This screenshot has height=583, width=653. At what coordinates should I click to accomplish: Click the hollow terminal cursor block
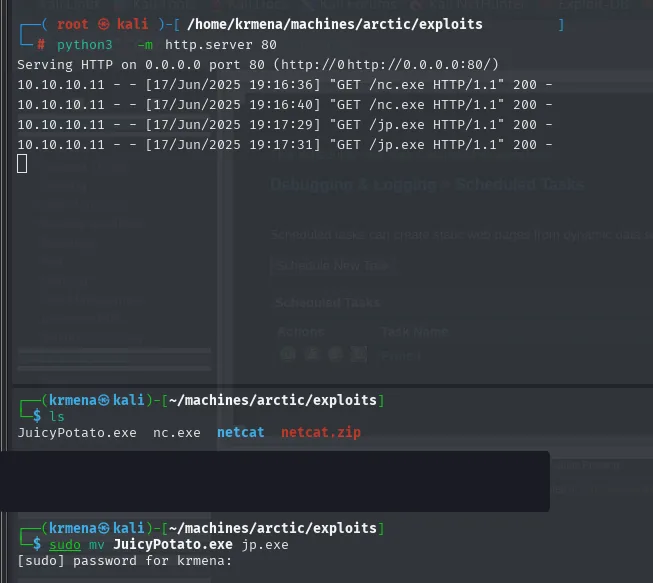click(x=22, y=163)
